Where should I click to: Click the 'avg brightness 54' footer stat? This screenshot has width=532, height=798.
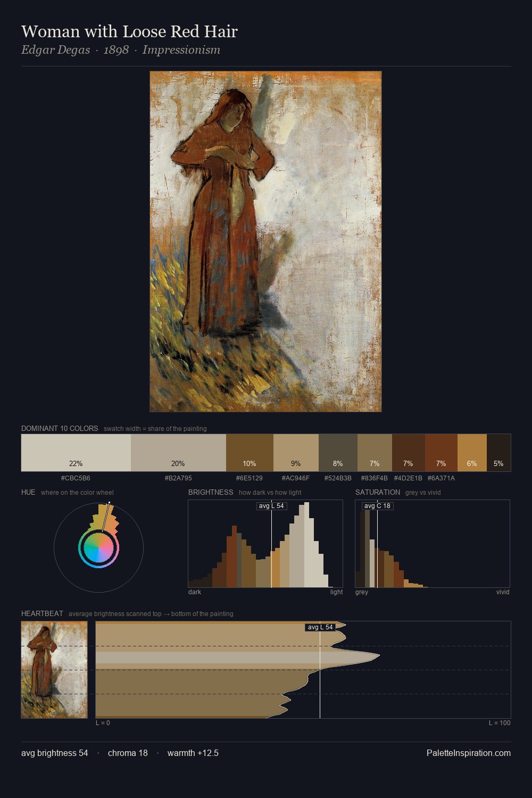click(x=55, y=753)
